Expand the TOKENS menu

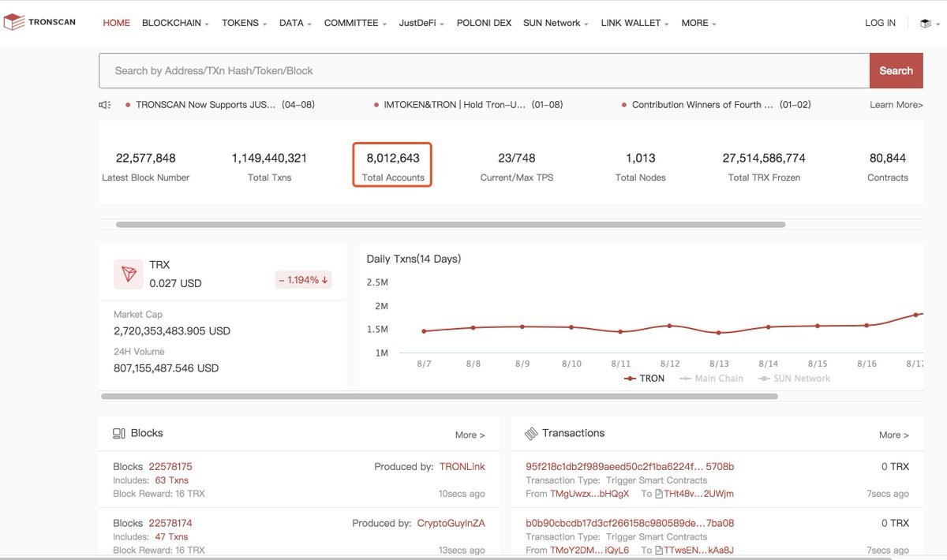tap(244, 23)
